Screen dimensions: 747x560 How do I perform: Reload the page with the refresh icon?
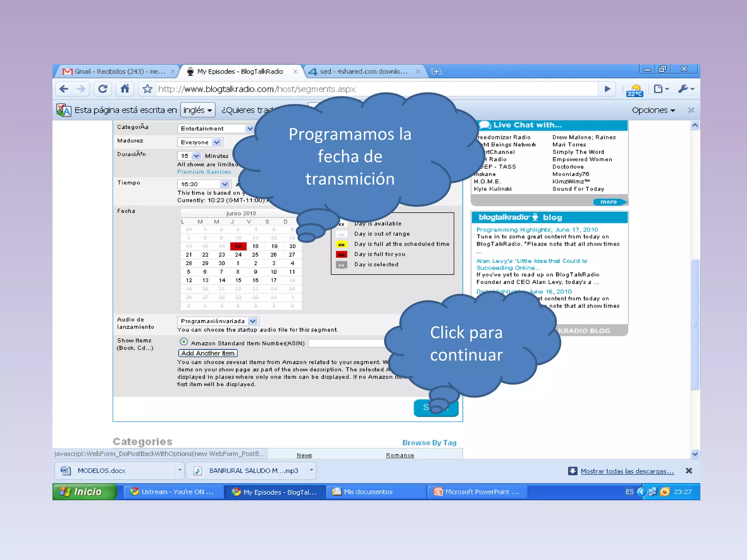(x=103, y=89)
